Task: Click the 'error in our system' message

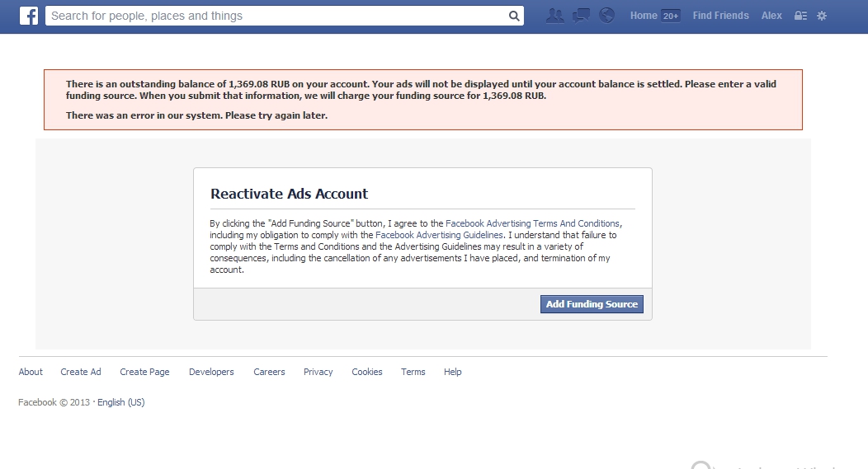Action: click(196, 115)
